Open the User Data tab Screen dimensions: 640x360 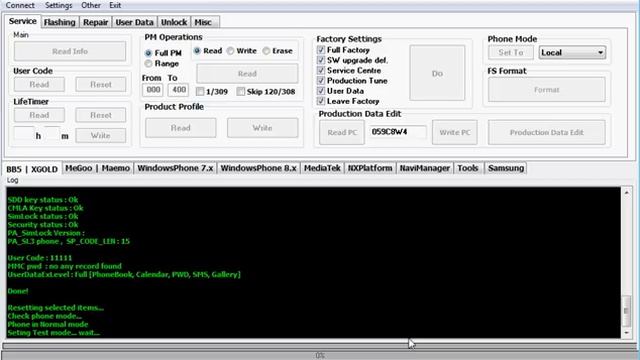pyautogui.click(x=134, y=22)
